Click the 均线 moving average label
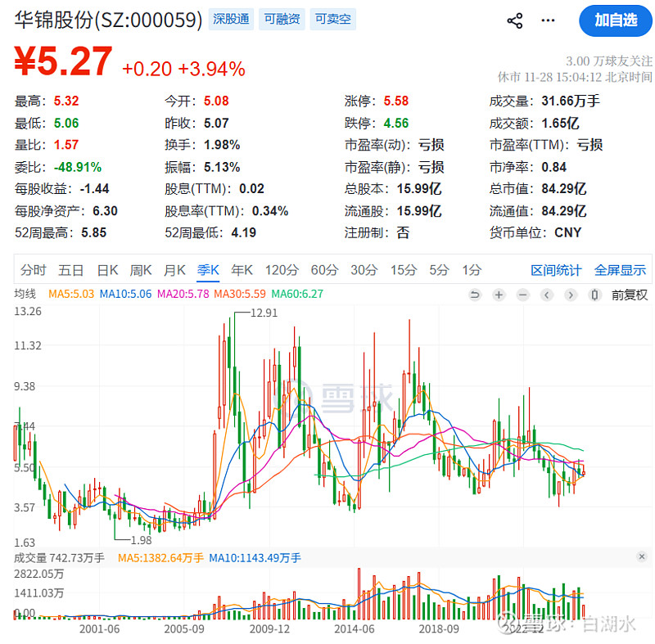The width and height of the screenshot is (655, 644). click(x=25, y=294)
